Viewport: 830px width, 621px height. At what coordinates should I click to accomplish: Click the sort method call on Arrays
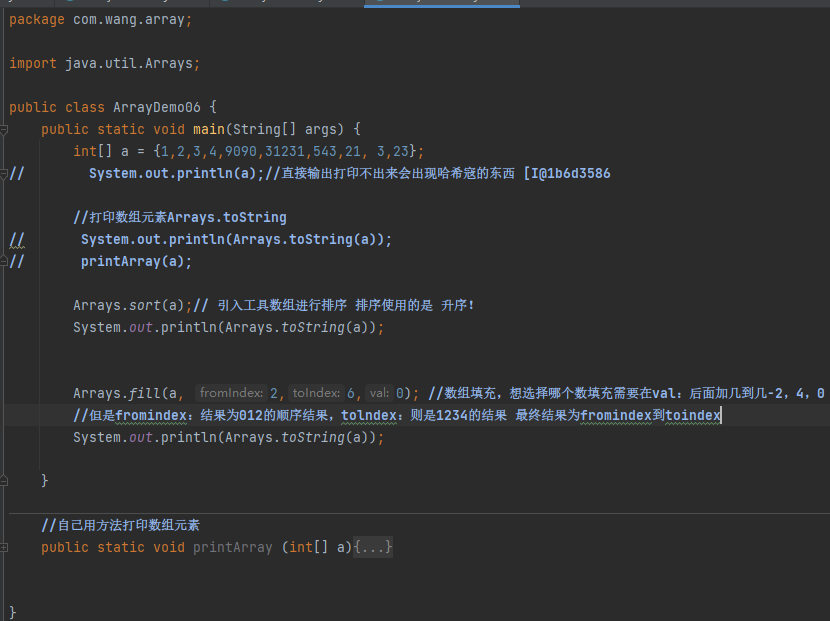pos(144,306)
